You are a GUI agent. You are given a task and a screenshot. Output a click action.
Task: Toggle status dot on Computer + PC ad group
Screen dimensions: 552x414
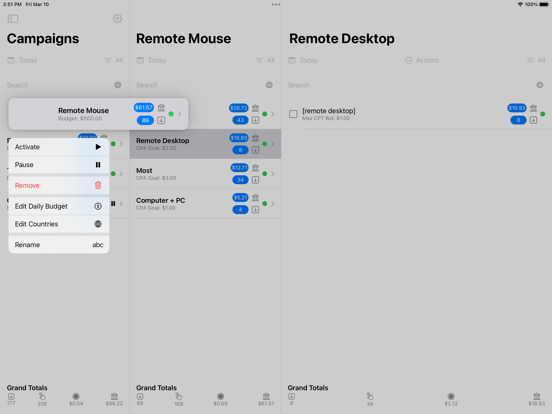point(265,203)
